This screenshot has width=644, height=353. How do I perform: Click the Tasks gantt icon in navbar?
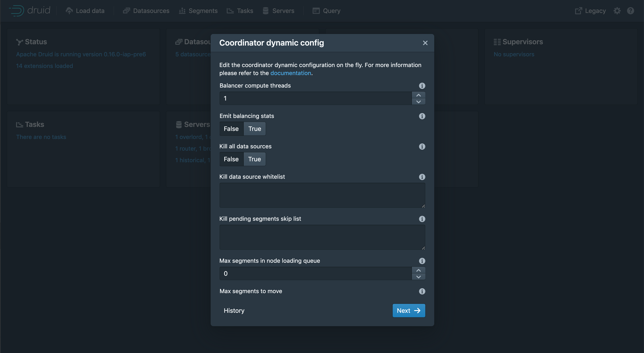[x=230, y=11]
